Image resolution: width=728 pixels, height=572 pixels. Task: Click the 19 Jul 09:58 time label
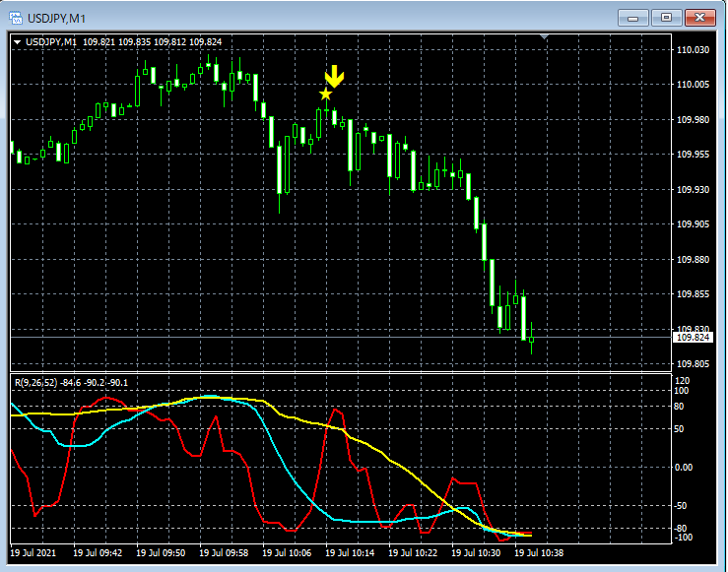(x=224, y=553)
